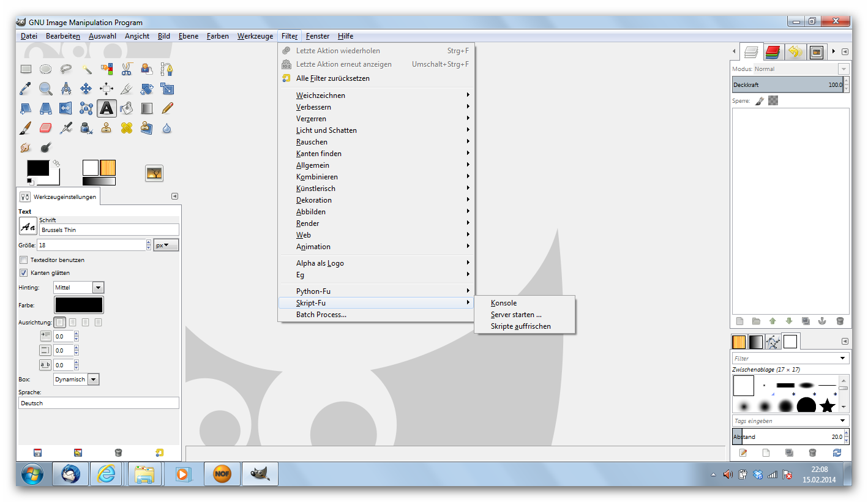Select the Eraser tool

pyautogui.click(x=46, y=128)
